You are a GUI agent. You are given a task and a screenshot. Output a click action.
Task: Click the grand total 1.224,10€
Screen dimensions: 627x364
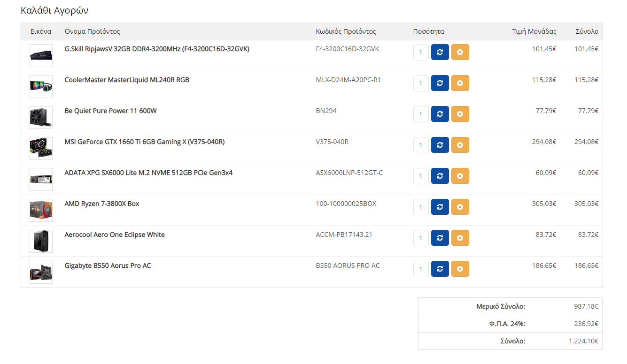click(583, 341)
